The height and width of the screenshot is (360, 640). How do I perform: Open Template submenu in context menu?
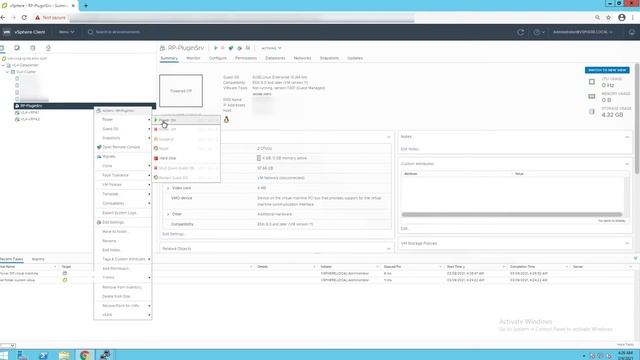(123, 194)
